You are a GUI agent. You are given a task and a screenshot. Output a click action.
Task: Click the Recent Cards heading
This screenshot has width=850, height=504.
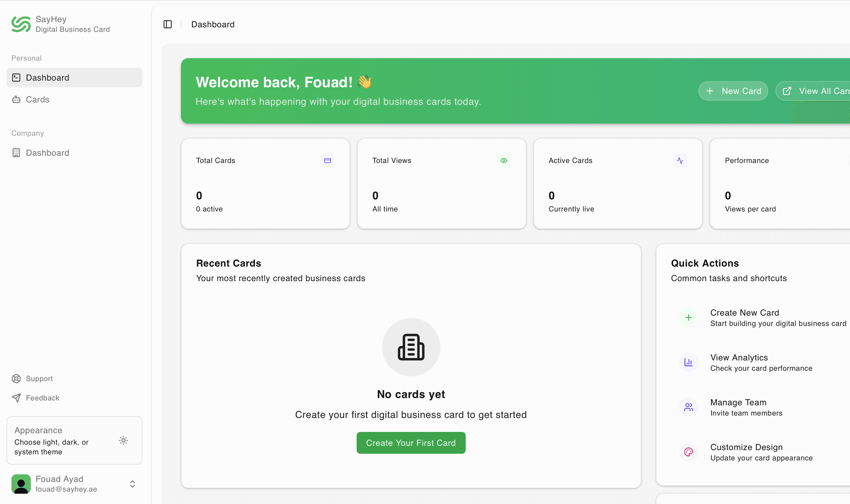[229, 263]
